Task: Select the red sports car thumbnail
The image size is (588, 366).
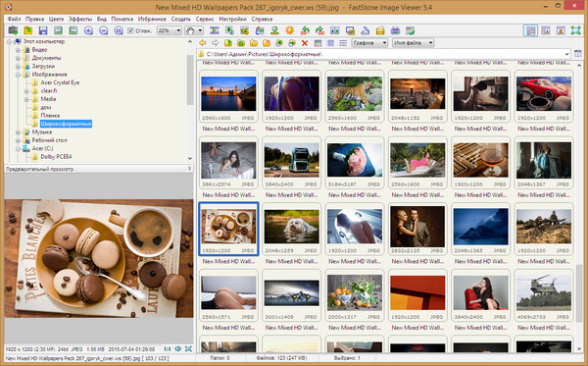Action: (x=544, y=93)
